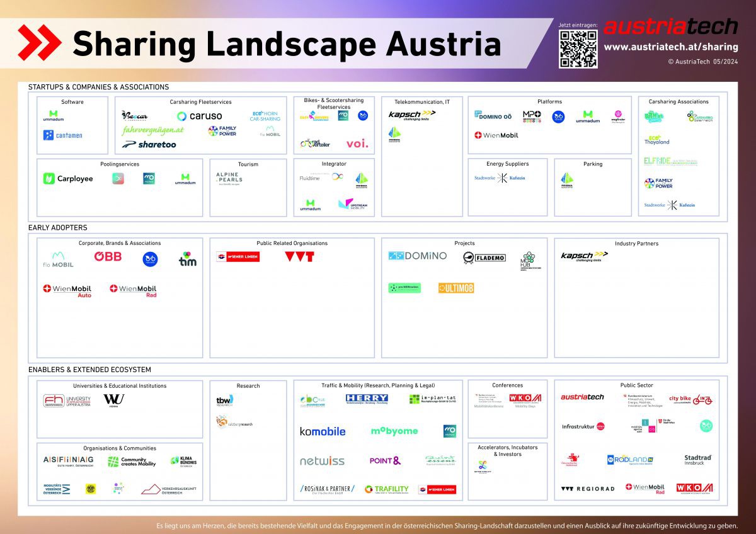Select the tim logo in Early Adopters
The height and width of the screenshot is (534, 756).
pyautogui.click(x=188, y=259)
